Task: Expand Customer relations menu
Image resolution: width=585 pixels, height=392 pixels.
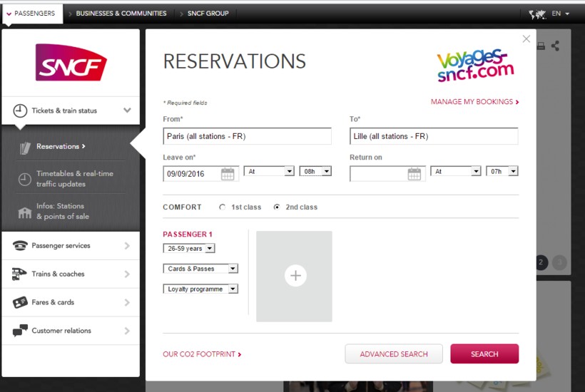Action: [127, 331]
